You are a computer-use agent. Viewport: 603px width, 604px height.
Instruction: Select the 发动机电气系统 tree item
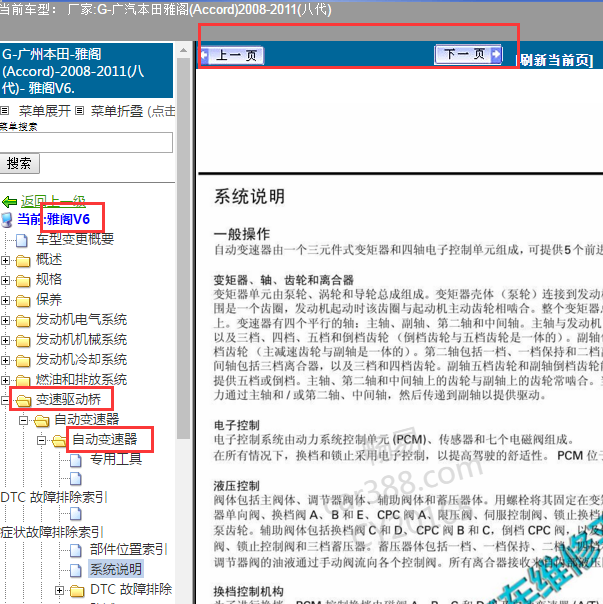[x=81, y=319]
